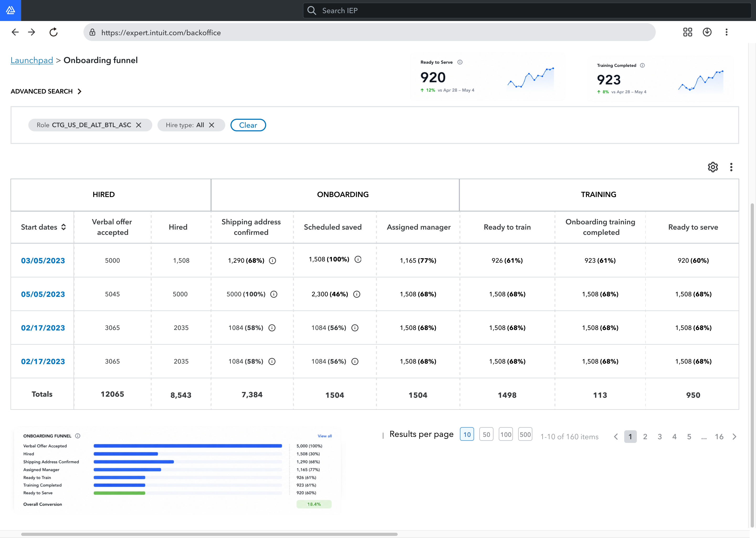Open table settings with the gear icon
Image resolution: width=756 pixels, height=538 pixels.
tap(713, 167)
